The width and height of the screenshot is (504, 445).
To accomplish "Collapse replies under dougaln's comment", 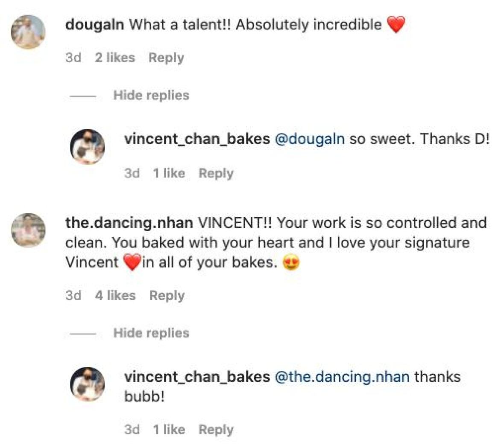I will point(151,95).
